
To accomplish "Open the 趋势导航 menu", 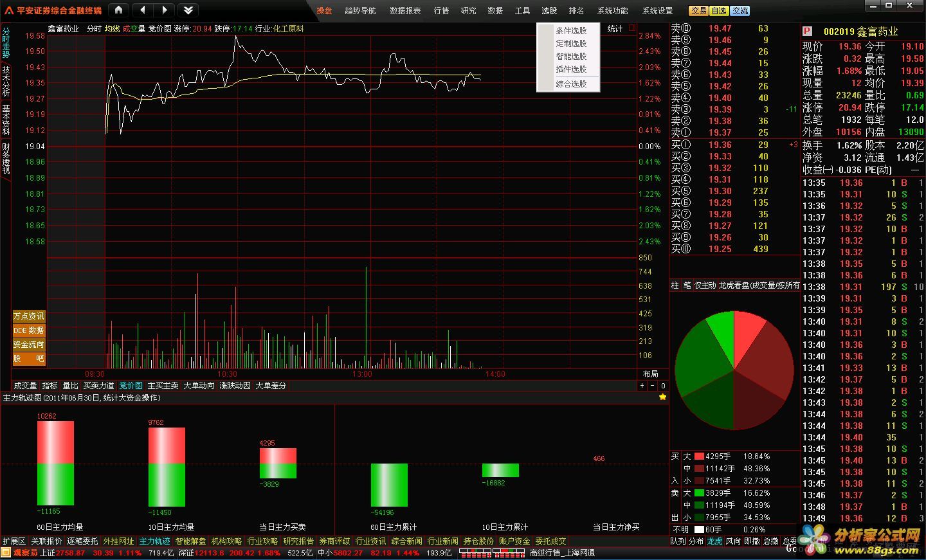I will (x=360, y=10).
